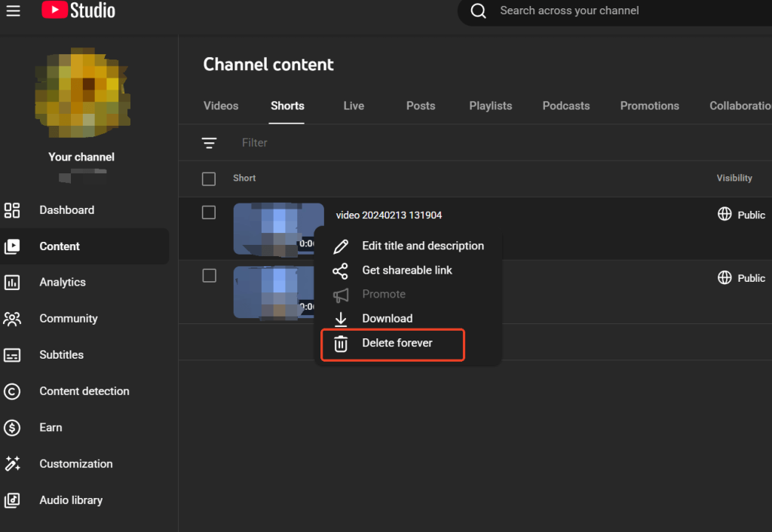Check the second short's checkbox
This screenshot has width=772, height=532.
pyautogui.click(x=209, y=276)
